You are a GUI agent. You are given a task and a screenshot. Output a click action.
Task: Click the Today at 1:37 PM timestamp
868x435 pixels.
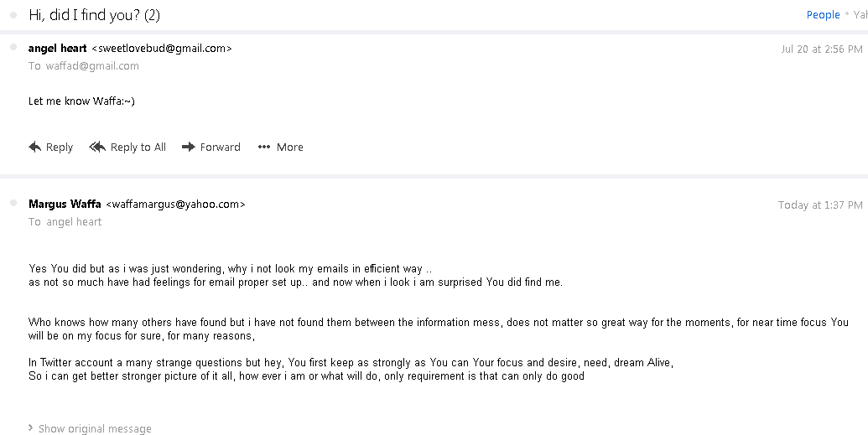819,205
